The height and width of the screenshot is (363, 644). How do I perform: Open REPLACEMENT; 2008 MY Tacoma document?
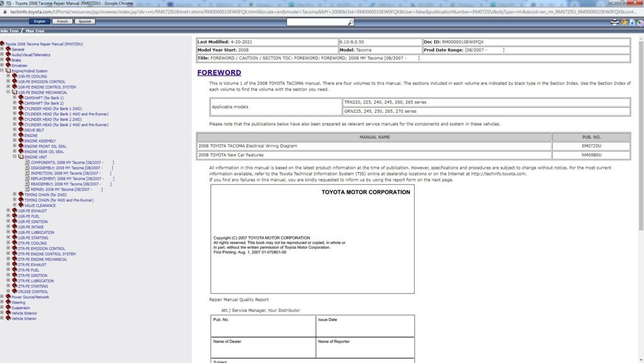72,179
